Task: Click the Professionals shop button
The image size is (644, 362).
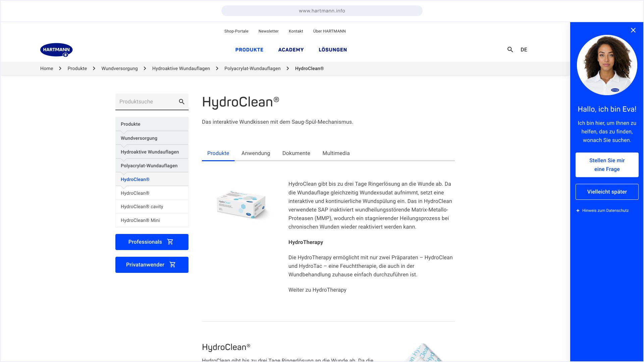Action: [152, 242]
